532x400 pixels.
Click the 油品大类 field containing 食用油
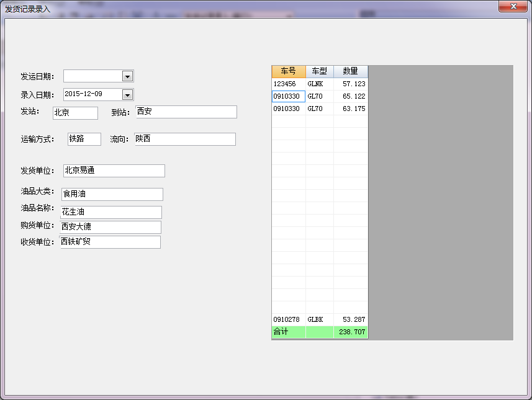[x=112, y=194]
